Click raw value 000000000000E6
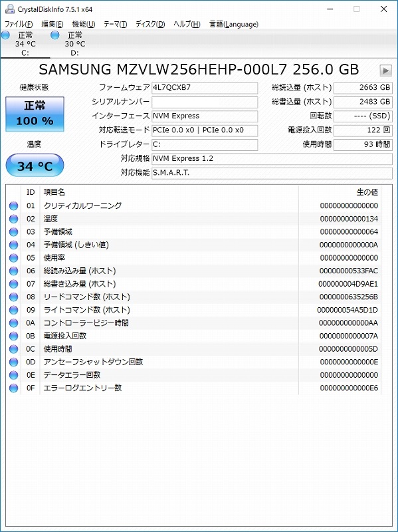 click(349, 388)
